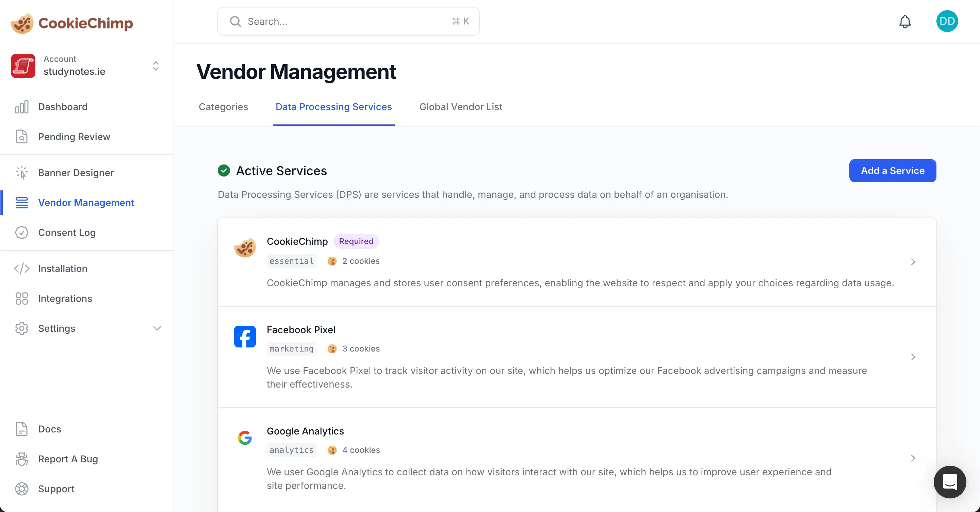Image resolution: width=980 pixels, height=512 pixels.
Task: Click the Banner Designer cursor icon
Action: 22,173
